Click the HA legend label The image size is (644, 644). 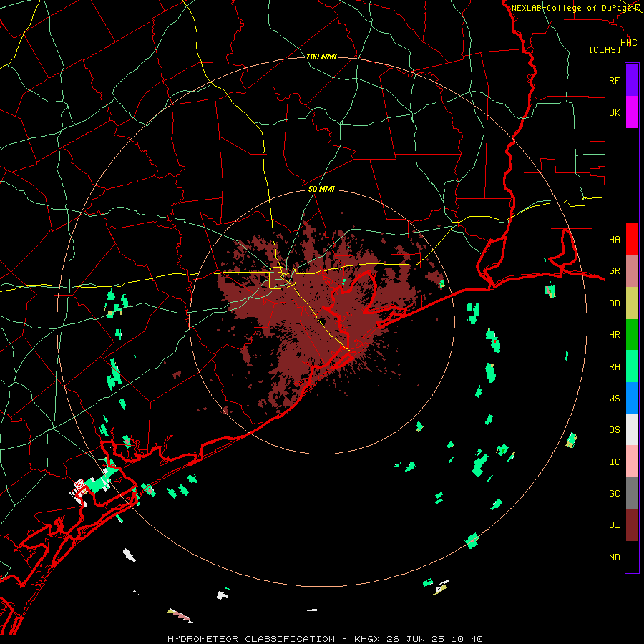614,239
